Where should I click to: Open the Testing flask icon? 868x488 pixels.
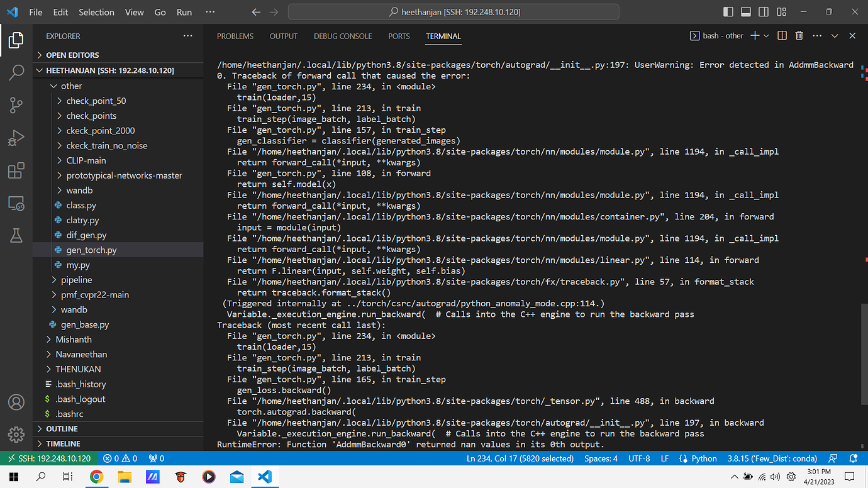click(x=16, y=235)
